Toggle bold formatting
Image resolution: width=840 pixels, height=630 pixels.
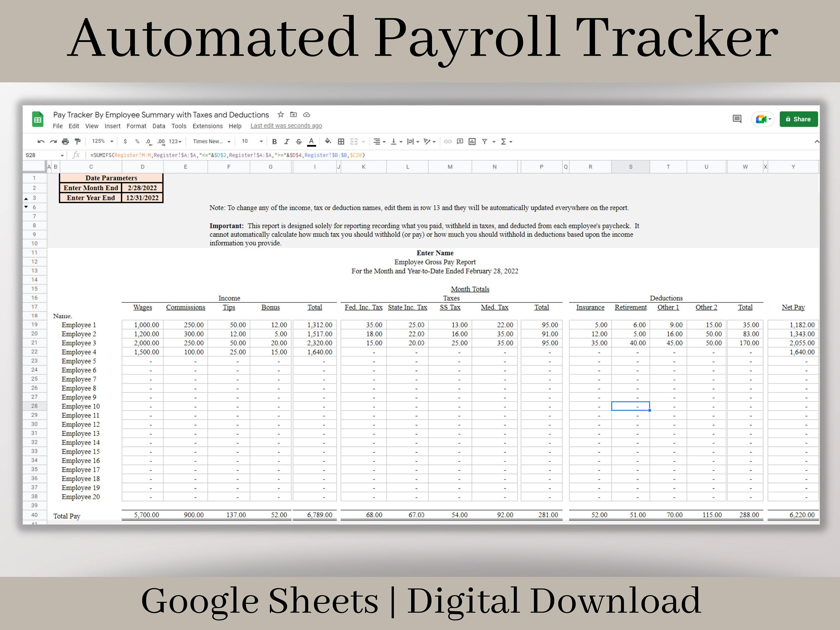pos(274,142)
